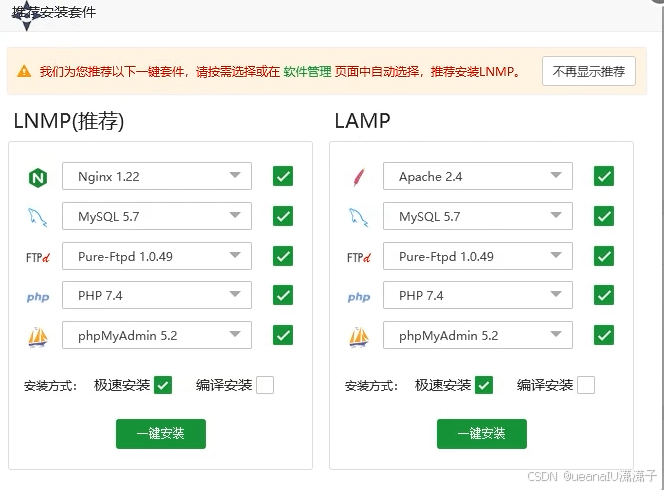The image size is (664, 490).
Task: Click the 推荐安装套件 dialog title
Action: [54, 12]
